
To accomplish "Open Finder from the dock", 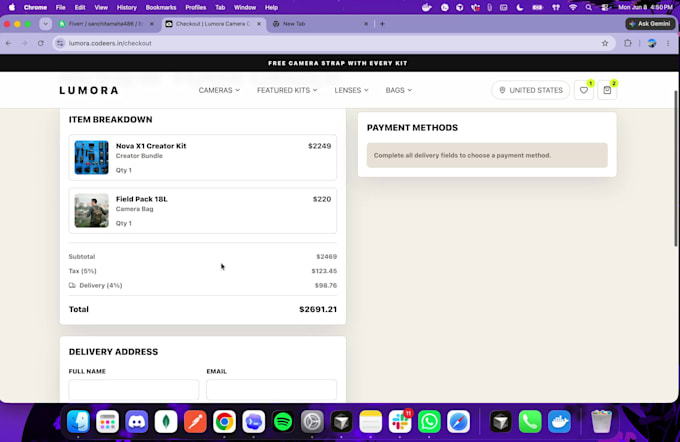I will point(78,421).
